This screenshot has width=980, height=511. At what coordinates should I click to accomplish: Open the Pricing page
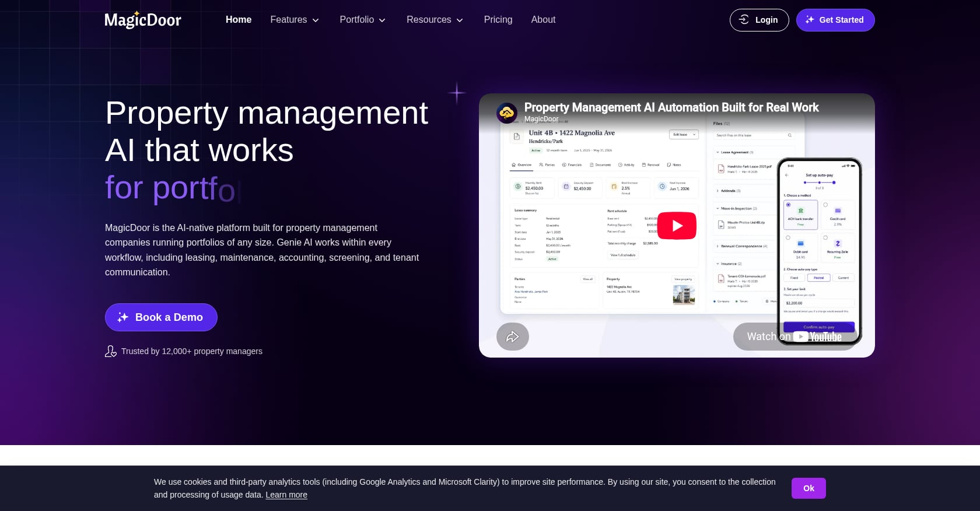498,20
